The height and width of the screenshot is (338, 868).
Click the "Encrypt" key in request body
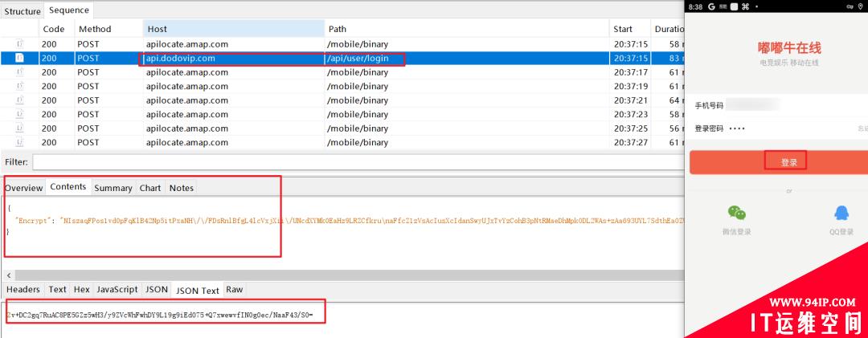pyautogui.click(x=35, y=220)
